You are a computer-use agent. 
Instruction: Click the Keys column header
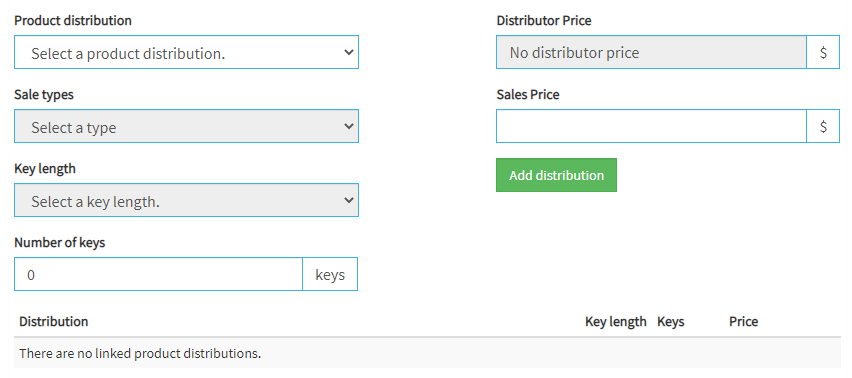click(671, 322)
